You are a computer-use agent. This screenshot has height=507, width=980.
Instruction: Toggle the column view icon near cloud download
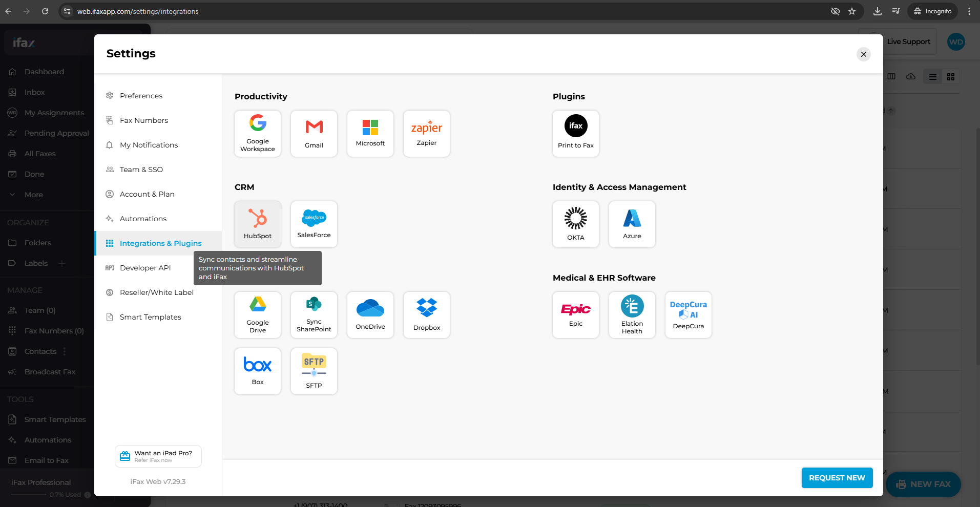tap(891, 76)
